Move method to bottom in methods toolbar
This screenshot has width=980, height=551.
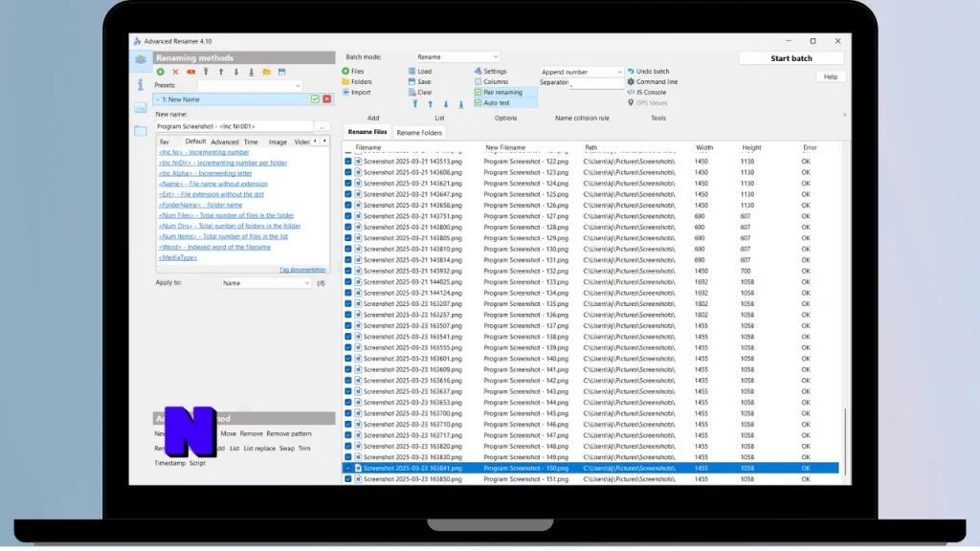coord(252,72)
